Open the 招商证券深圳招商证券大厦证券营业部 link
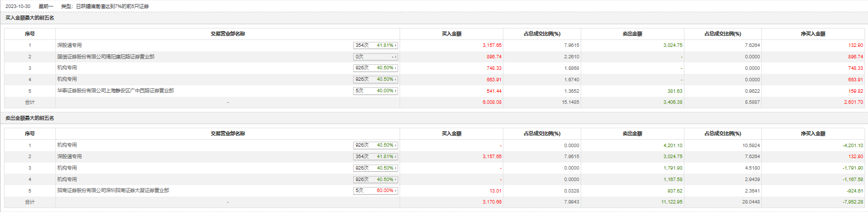868x212 pixels. coord(113,191)
